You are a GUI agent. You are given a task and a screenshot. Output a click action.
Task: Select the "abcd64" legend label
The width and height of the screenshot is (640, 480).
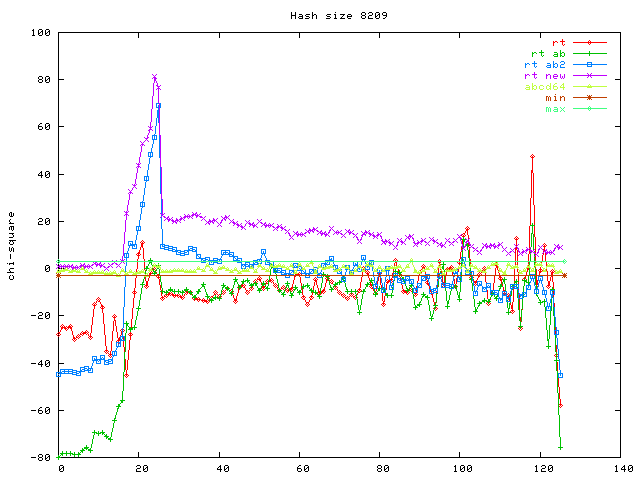[545, 87]
